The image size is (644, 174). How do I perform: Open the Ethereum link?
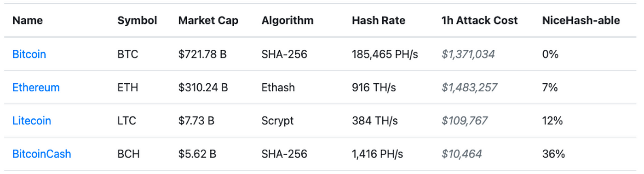click(x=36, y=87)
